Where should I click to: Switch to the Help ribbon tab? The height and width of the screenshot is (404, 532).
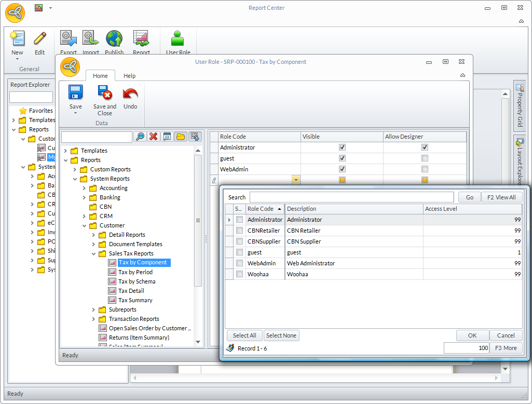click(129, 76)
